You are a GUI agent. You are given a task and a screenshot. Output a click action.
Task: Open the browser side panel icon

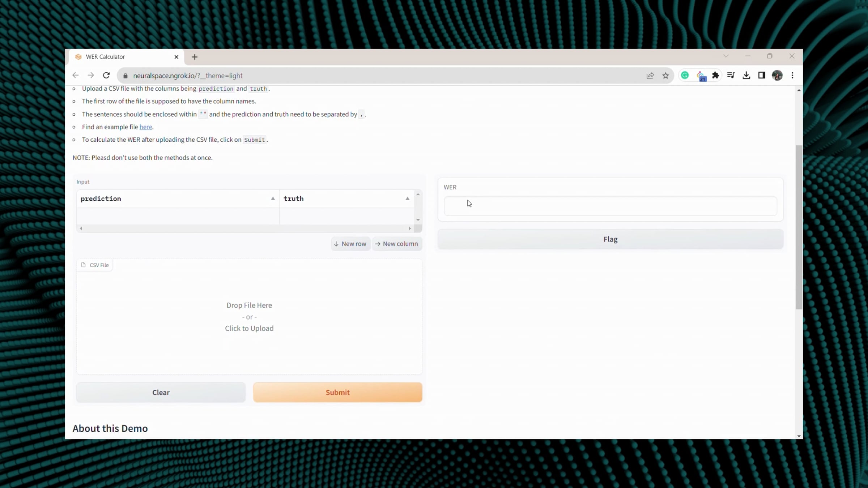click(762, 75)
